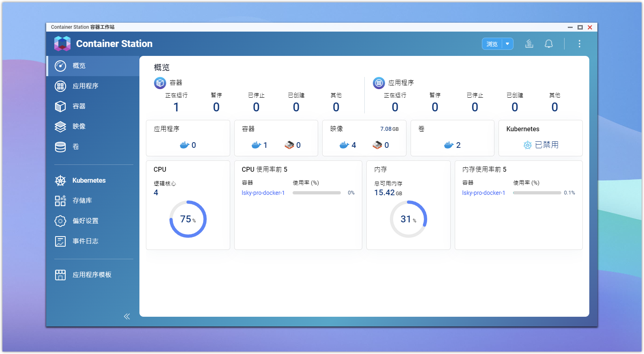Open the notification bell icon
This screenshot has width=644, height=354.
pyautogui.click(x=549, y=44)
